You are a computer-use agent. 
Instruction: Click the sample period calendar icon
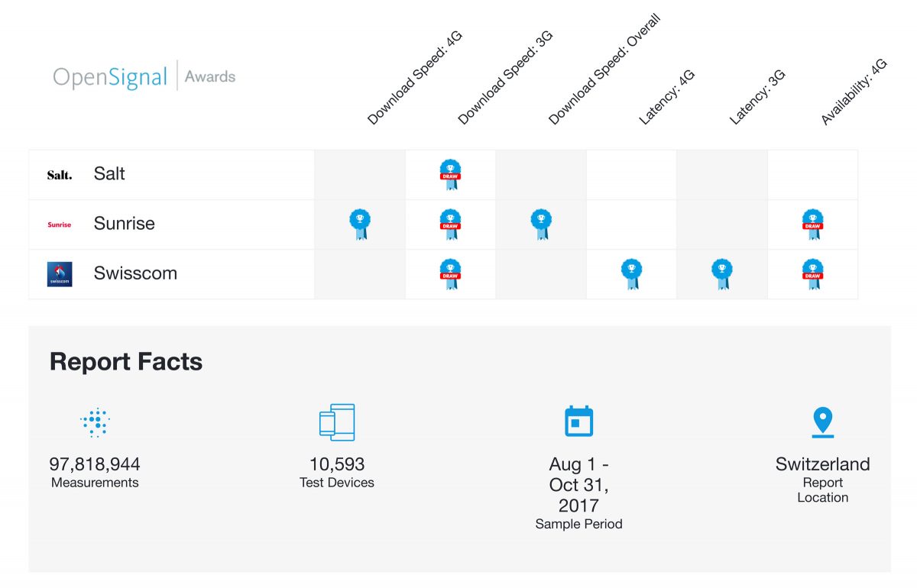coord(578,421)
